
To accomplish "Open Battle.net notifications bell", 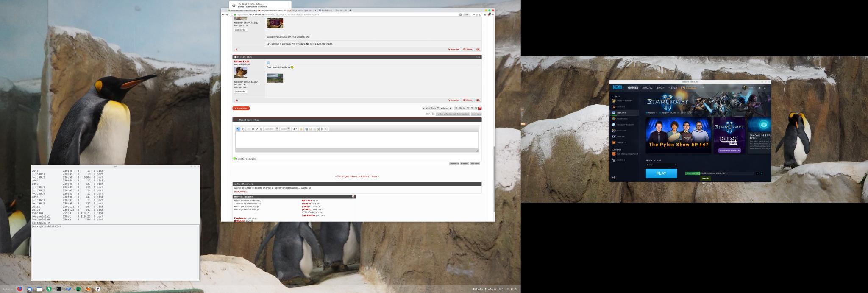I will coord(759,88).
